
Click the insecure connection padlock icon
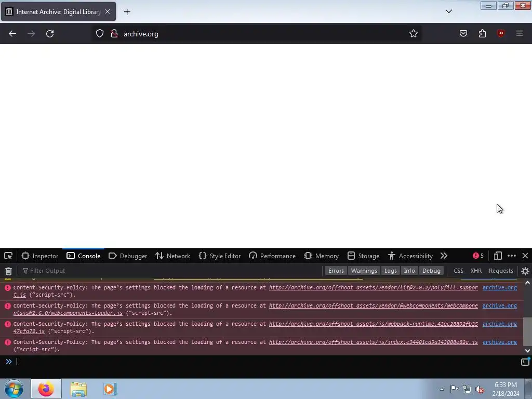coord(114,34)
